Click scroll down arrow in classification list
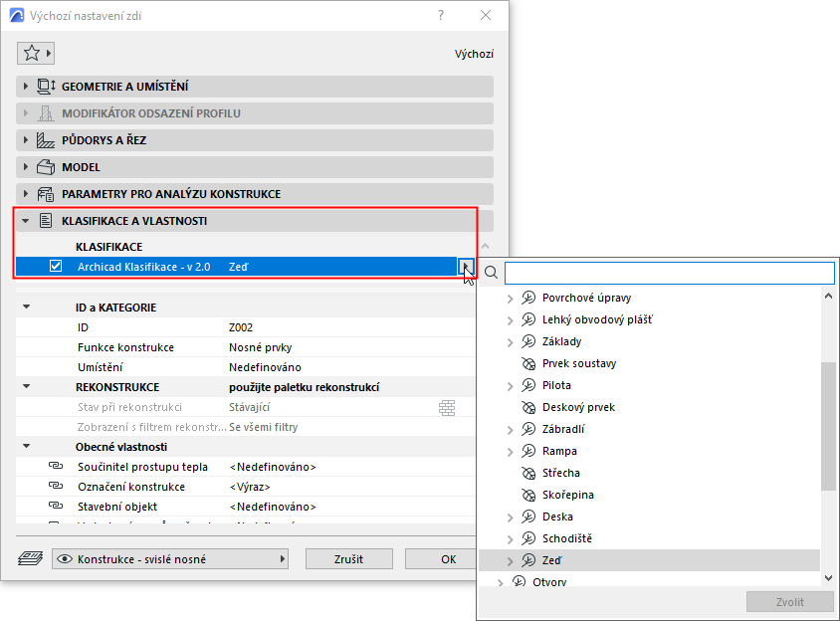The width and height of the screenshot is (840, 621). (828, 577)
